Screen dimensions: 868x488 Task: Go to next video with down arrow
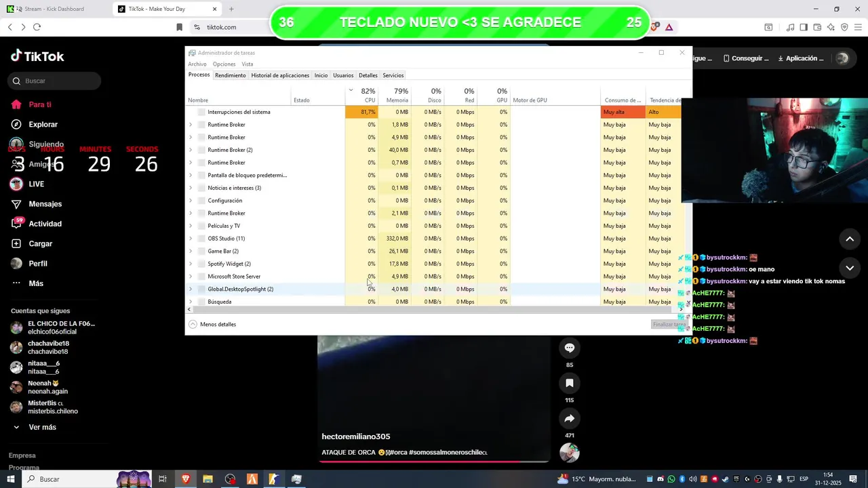coord(850,268)
